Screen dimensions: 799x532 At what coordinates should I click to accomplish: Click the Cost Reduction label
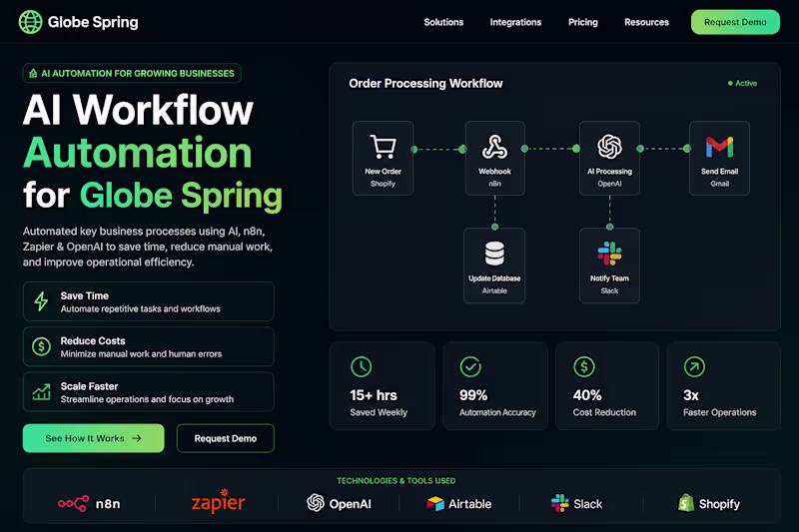(x=604, y=412)
